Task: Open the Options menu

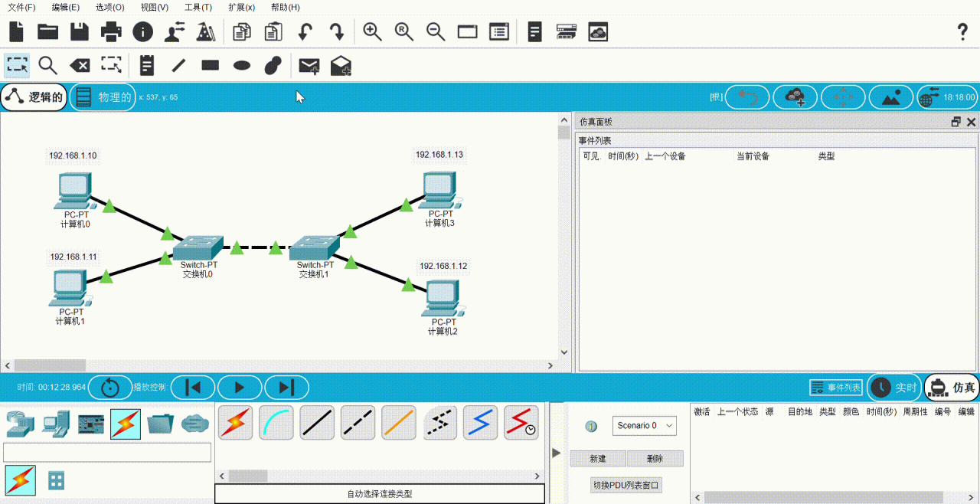Action: (110, 7)
